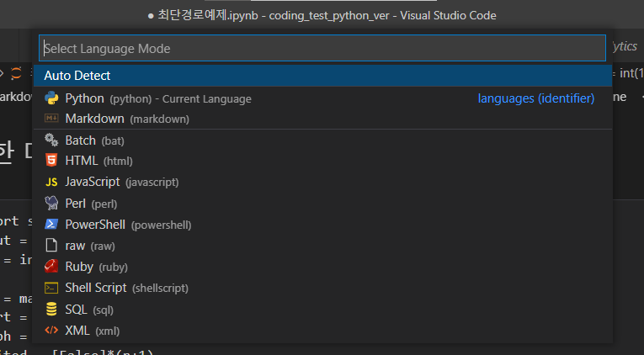Select JavaScript language mode
The width and height of the screenshot is (644, 355).
pyautogui.click(x=322, y=182)
